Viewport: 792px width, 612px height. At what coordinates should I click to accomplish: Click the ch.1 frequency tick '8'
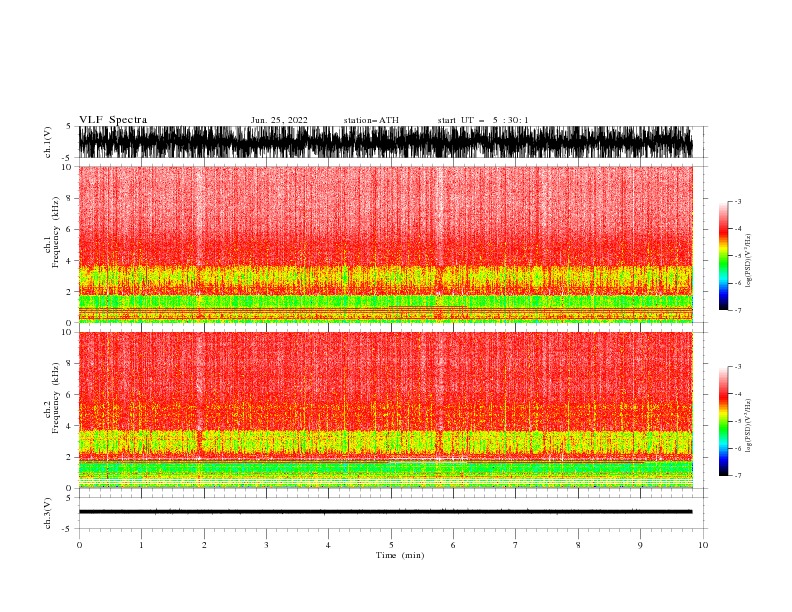coord(69,198)
